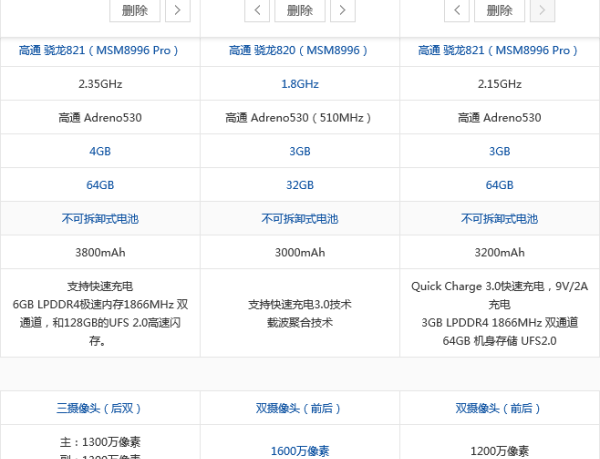Viewport: 600px width, 459px height.
Task: Select 高通 Adreno530（510MHz）text
Action: click(298, 118)
